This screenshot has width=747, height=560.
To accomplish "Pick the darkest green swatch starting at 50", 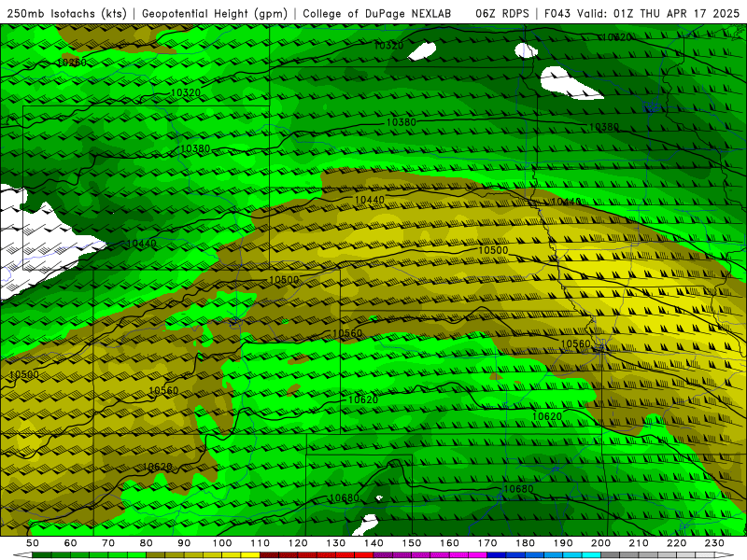I will [41, 555].
